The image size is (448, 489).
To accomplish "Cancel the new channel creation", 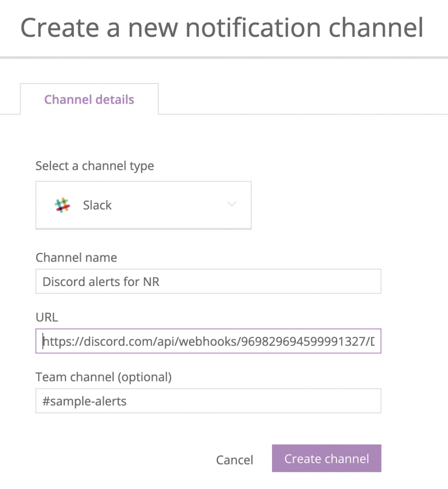I will coord(235,460).
